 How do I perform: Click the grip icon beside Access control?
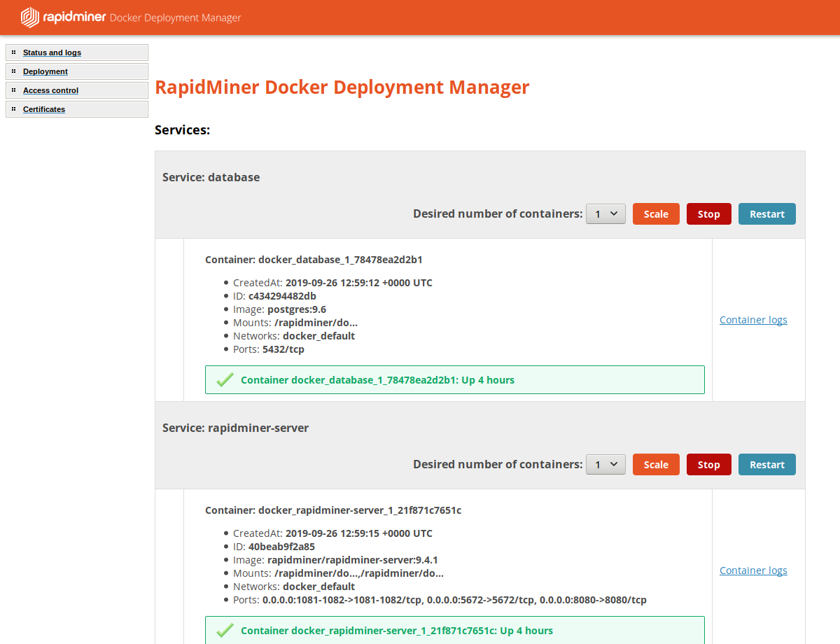click(13, 90)
